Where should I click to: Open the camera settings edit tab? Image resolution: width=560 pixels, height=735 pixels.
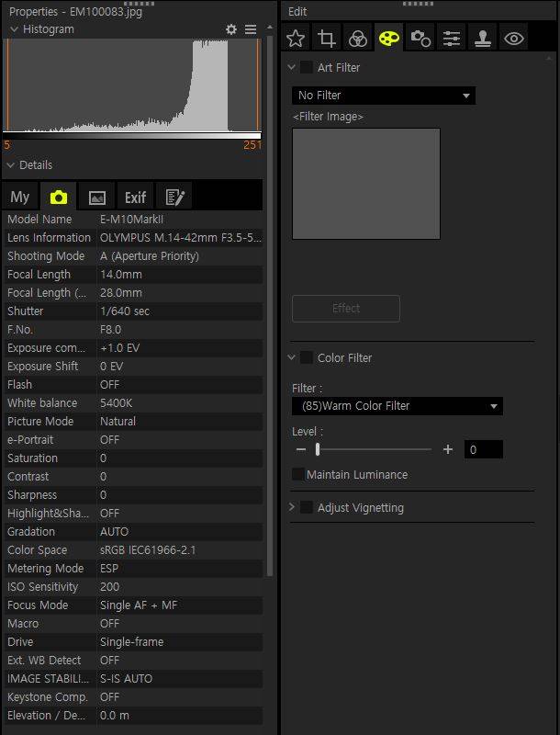(x=420, y=39)
